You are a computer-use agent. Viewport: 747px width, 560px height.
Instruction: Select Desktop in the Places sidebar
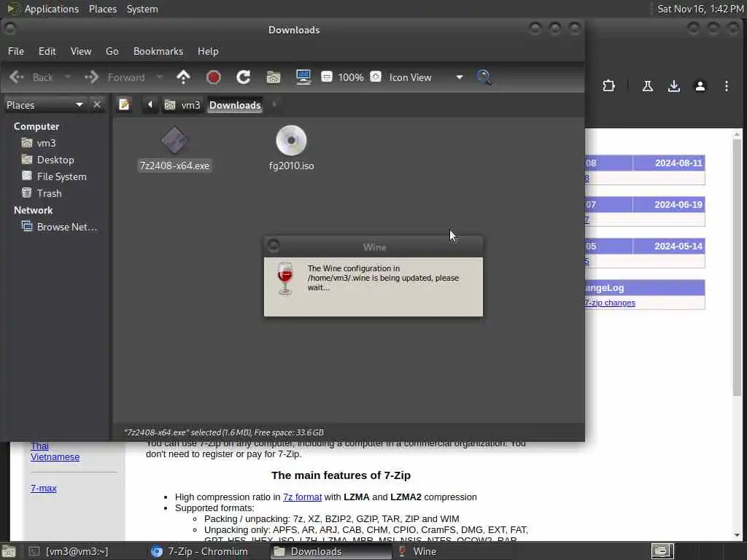tap(47, 160)
